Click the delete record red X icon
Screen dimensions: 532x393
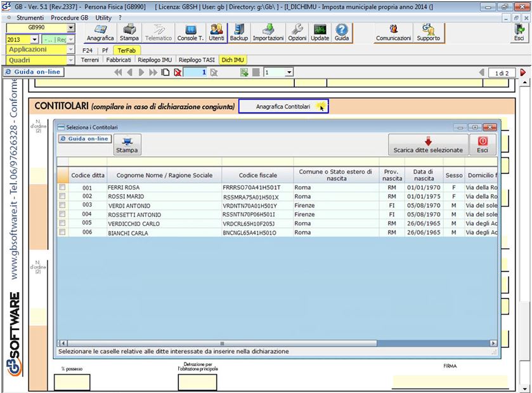[x=177, y=72]
